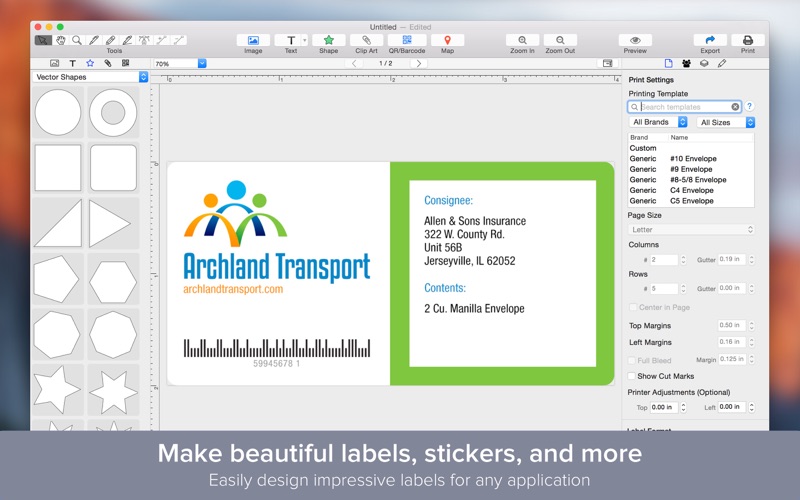Click the Export arrow icon
This screenshot has height=500, width=800.
coord(710,40)
